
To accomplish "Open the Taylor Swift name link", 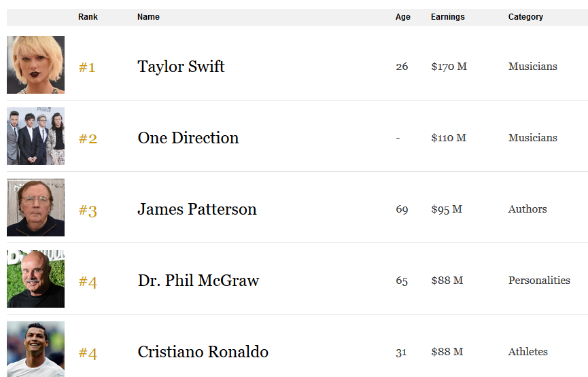I will click(x=181, y=67).
